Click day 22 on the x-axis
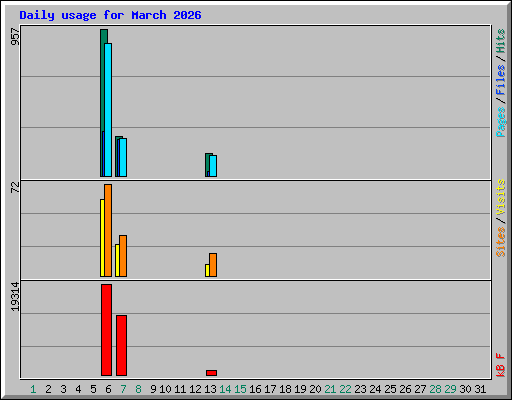Screen dimensions: 512x400 (345, 389)
